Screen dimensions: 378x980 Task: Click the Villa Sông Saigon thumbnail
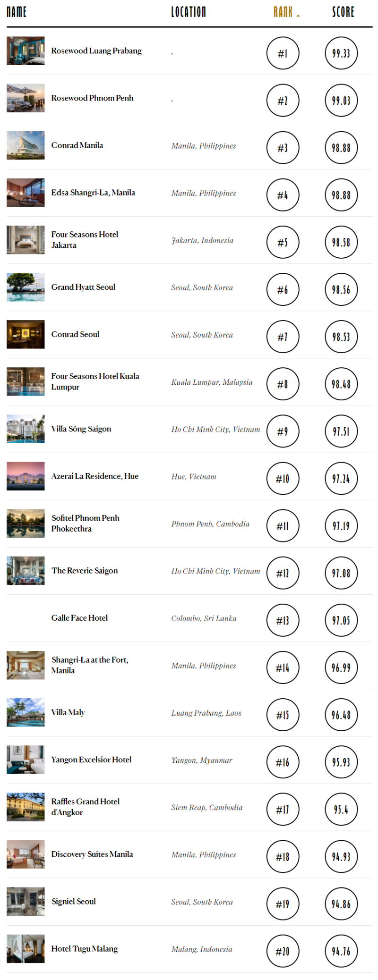point(26,429)
